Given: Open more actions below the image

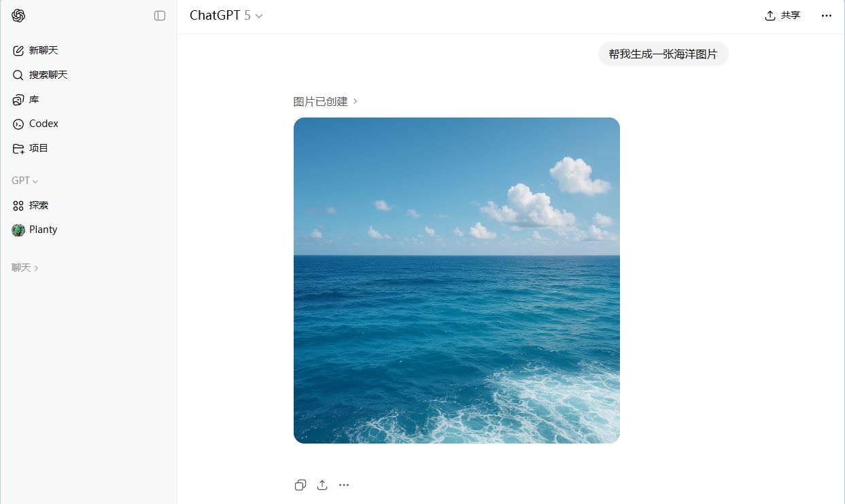Looking at the screenshot, I should [344, 485].
